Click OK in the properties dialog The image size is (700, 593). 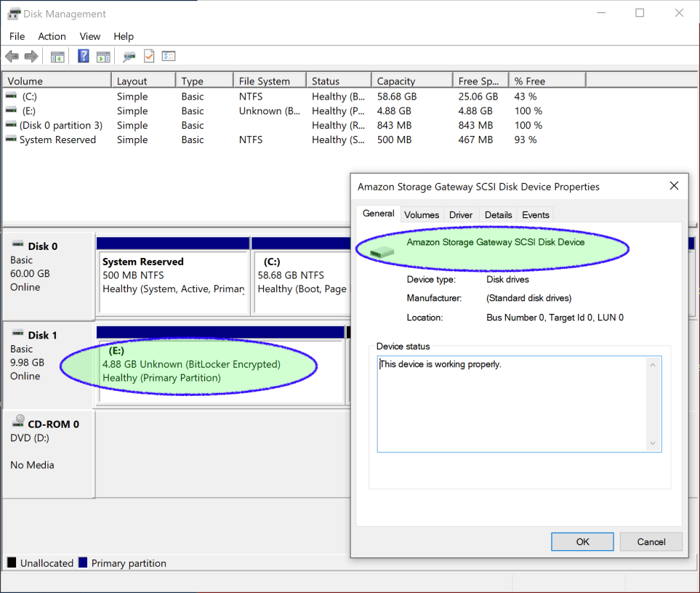[x=582, y=541]
